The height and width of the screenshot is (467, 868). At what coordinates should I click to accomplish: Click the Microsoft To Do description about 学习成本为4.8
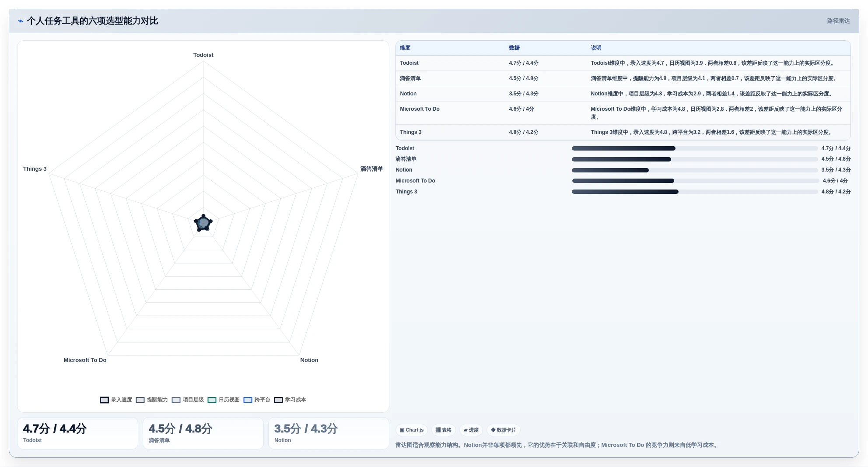point(717,113)
